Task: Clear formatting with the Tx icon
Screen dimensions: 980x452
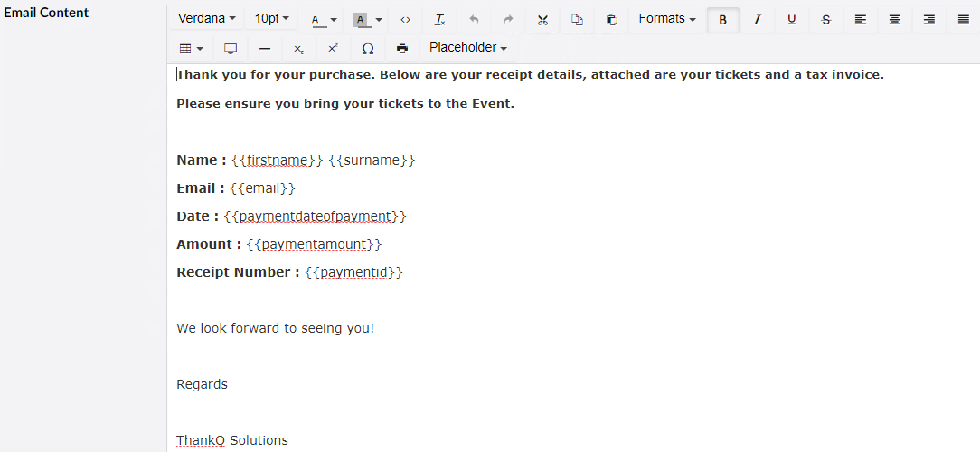Action: point(439,20)
